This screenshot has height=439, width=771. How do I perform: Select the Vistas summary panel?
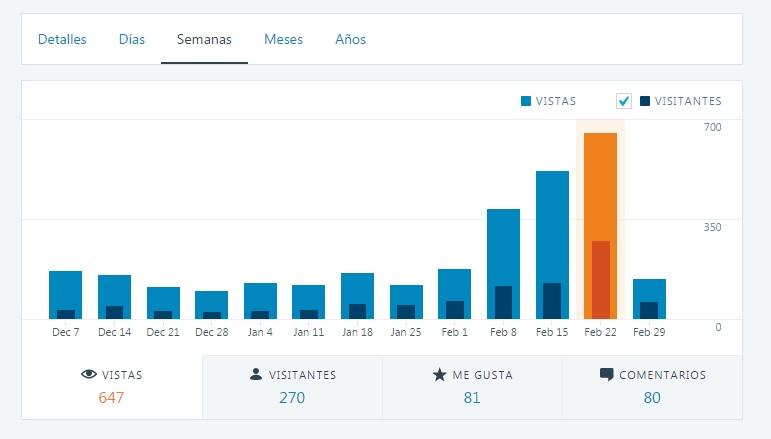tap(112, 387)
